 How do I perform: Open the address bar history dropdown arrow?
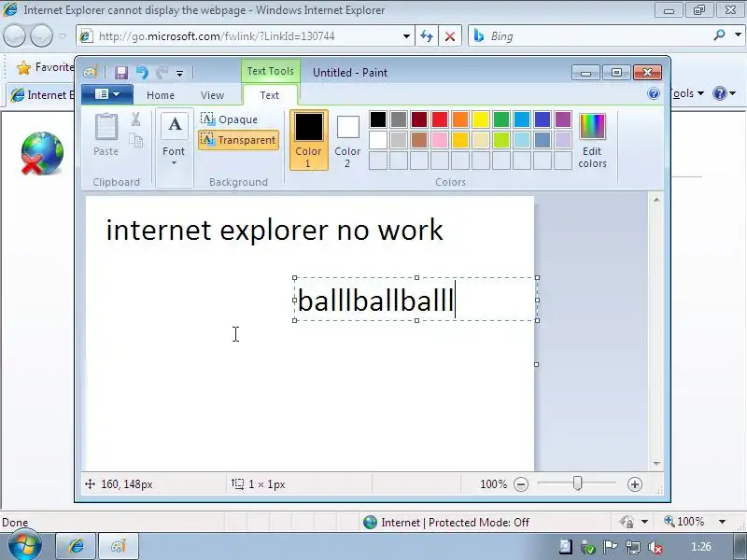pyautogui.click(x=406, y=36)
